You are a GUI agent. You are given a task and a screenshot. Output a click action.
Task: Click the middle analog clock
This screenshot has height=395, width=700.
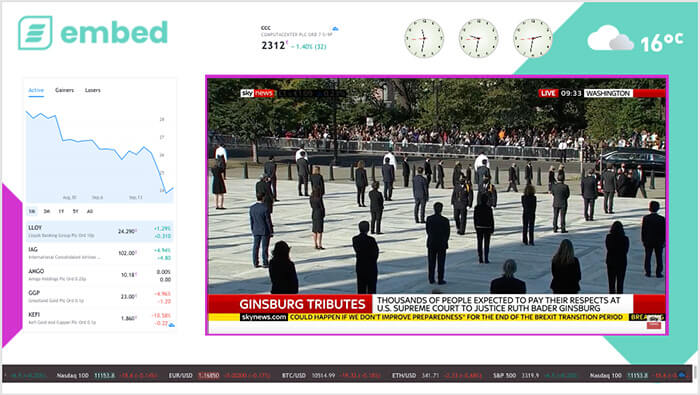(x=478, y=38)
